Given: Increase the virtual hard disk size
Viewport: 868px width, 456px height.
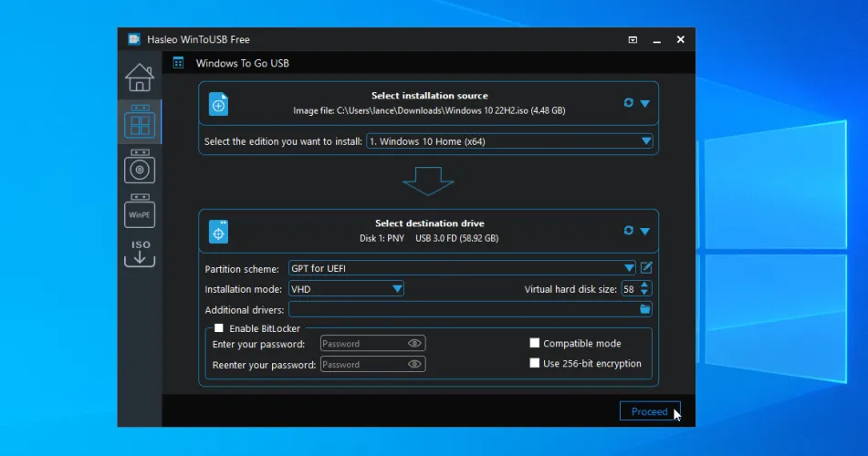Looking at the screenshot, I should click(645, 285).
